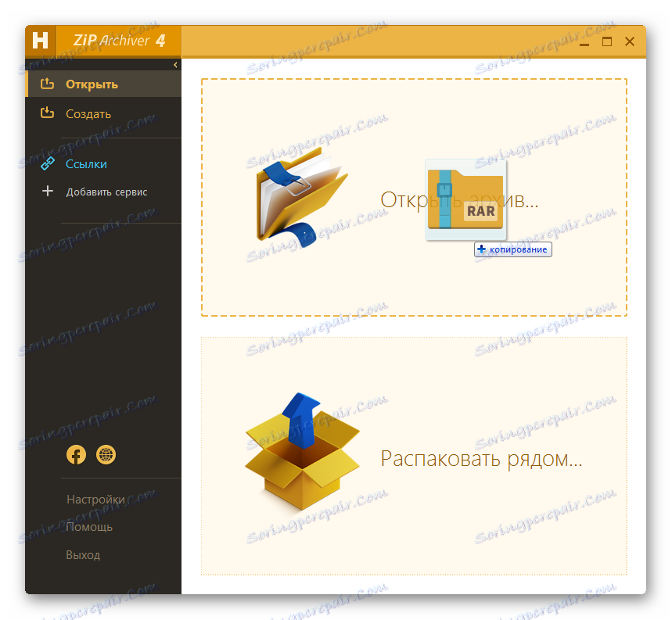Screen dimensions: 672x620
Task: Click the ZiP Archiver 4 title
Action: (119, 41)
